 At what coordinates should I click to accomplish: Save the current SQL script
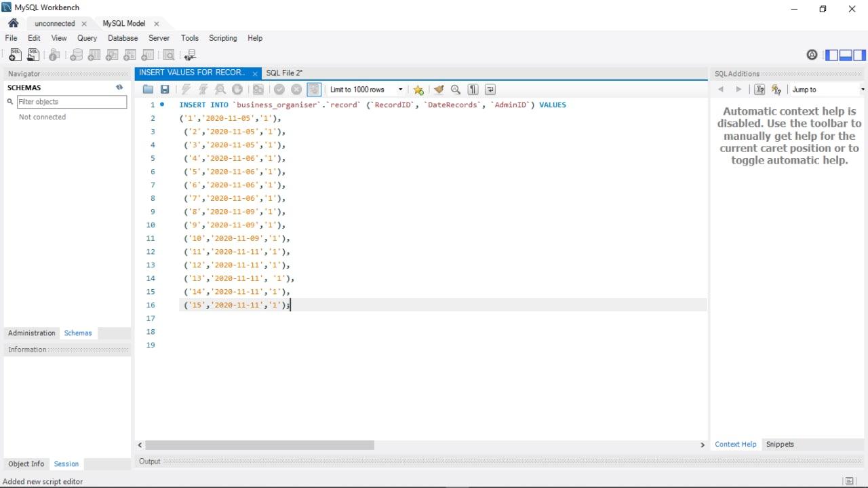164,89
